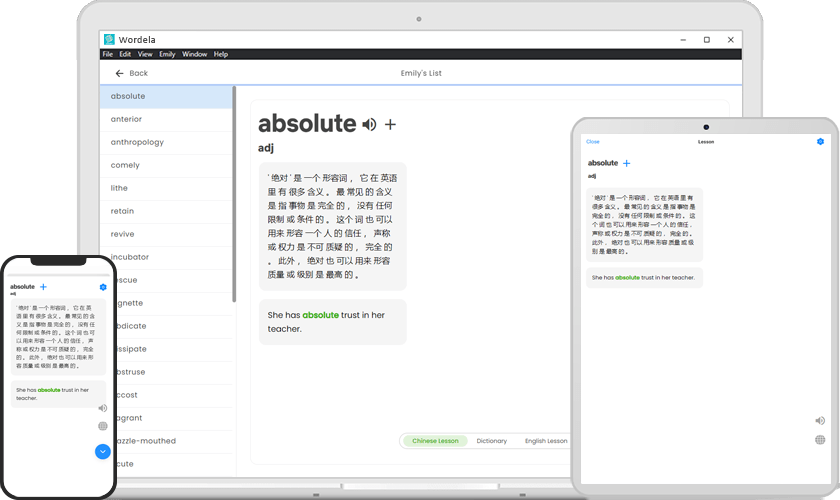Screen dimensions: 840x500
Task: Click the word list vertical scrollbar
Action: (234, 194)
